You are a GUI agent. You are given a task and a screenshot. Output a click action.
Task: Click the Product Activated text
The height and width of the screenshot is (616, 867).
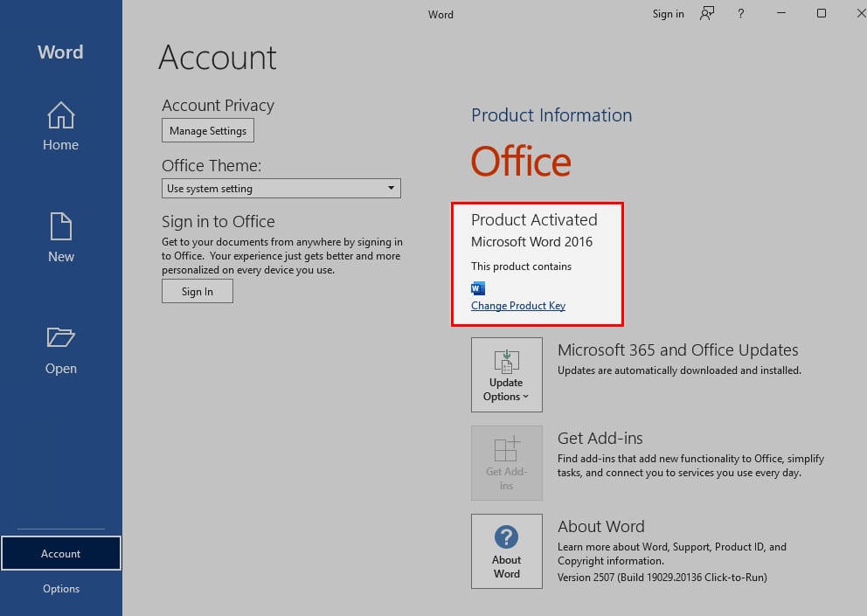(x=534, y=219)
